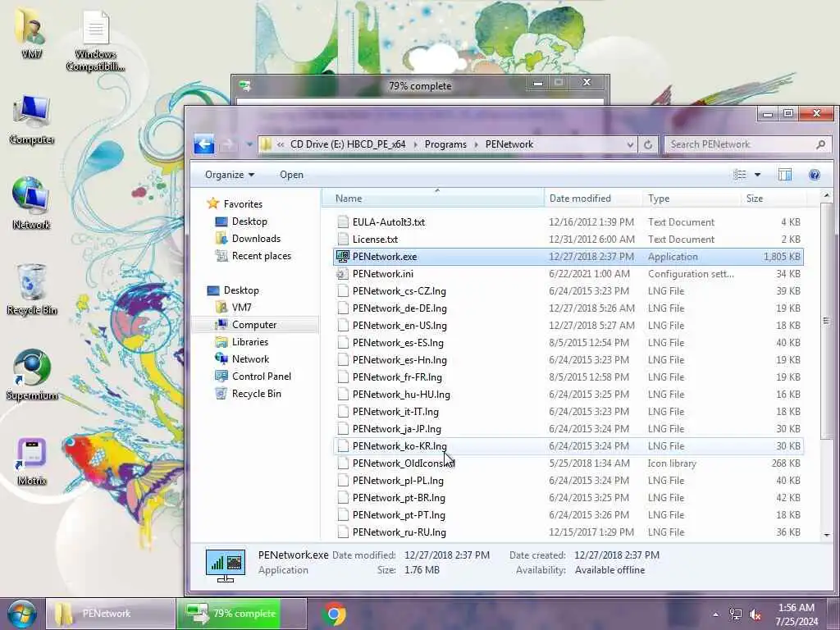The height and width of the screenshot is (630, 840).
Task: Click the file list scroll down arrow
Action: (827, 535)
